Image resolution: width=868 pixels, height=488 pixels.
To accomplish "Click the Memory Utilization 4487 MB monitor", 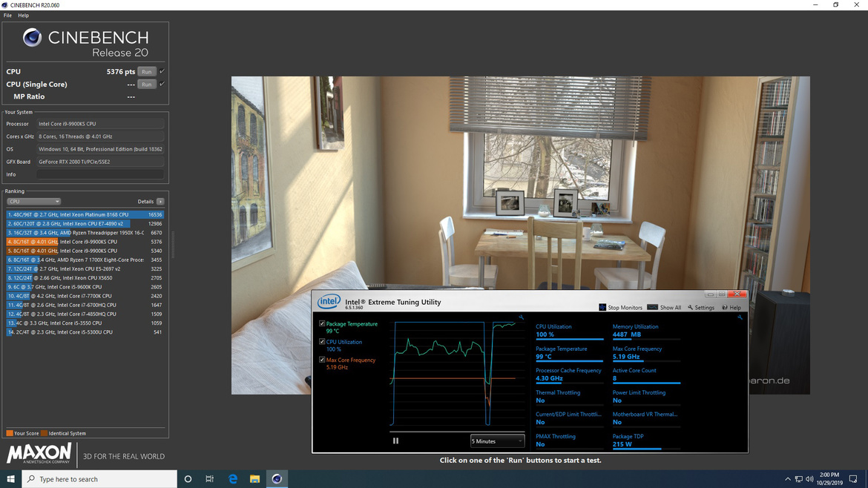I will 646,331.
